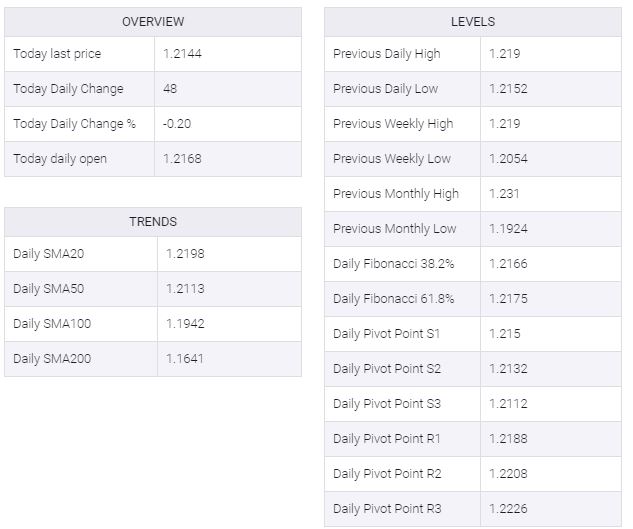Select the Previous Daily High label
633x529 pixels.
(386, 54)
